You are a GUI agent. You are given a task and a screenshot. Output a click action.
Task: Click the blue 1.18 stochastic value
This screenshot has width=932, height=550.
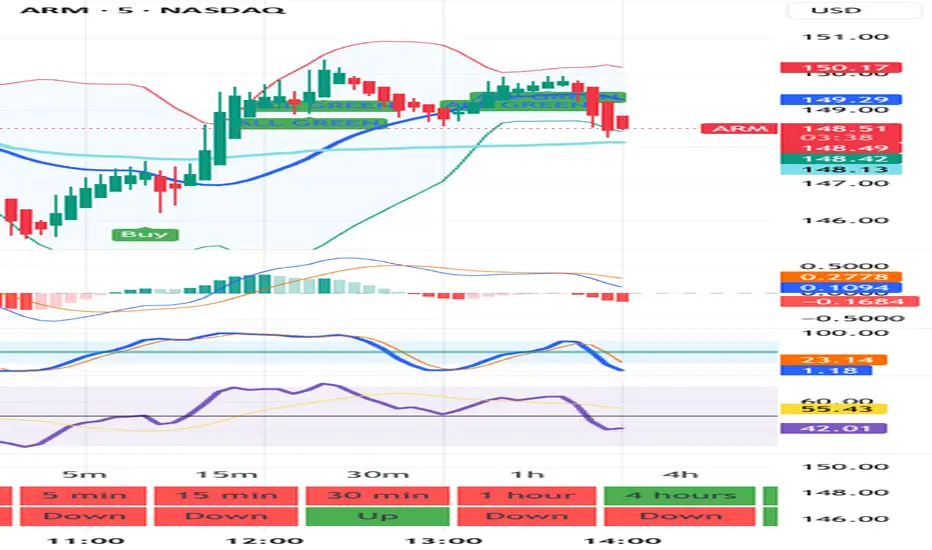(x=826, y=370)
